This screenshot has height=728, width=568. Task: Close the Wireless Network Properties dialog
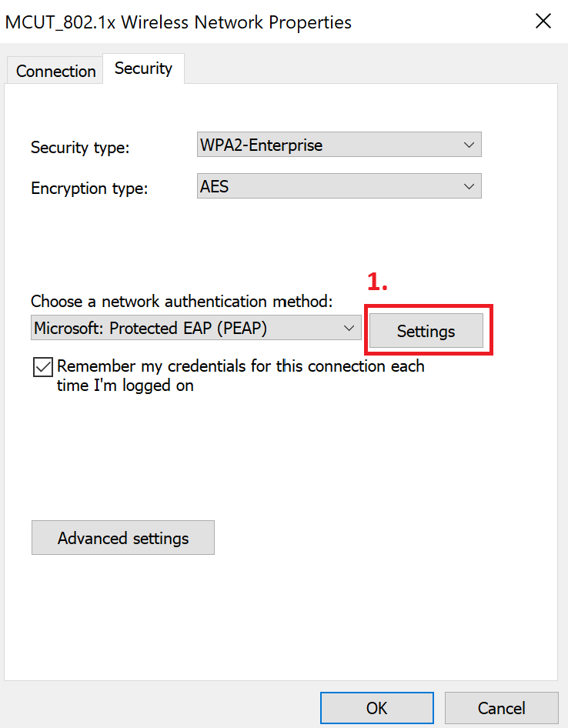(543, 22)
